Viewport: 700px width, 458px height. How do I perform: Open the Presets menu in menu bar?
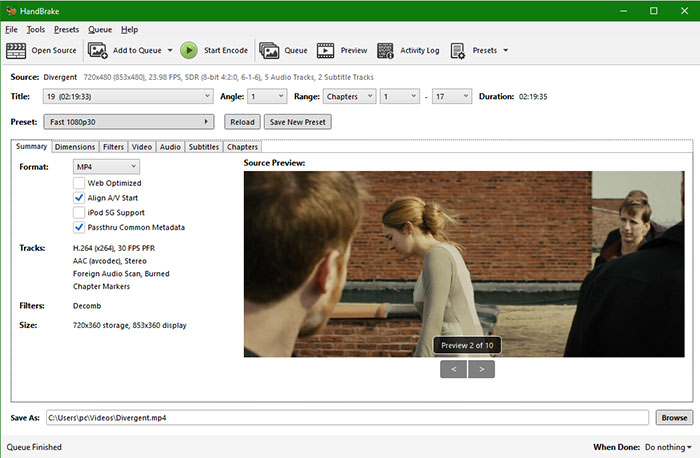pos(67,29)
